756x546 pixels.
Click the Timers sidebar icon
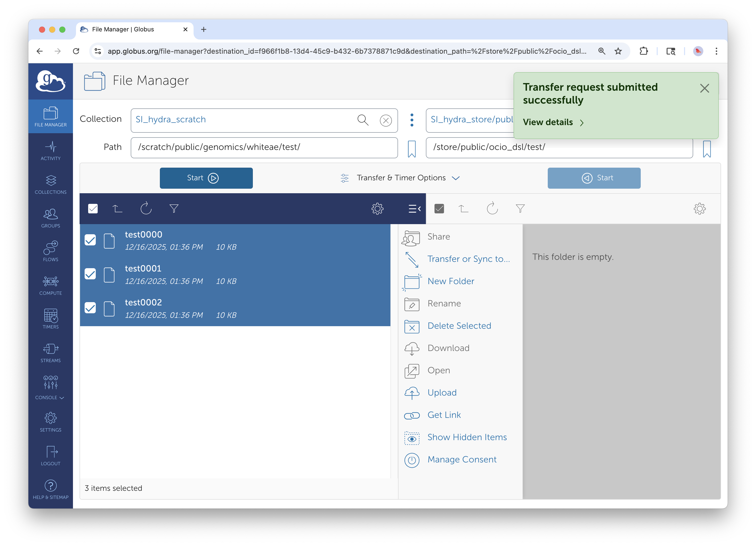point(50,319)
